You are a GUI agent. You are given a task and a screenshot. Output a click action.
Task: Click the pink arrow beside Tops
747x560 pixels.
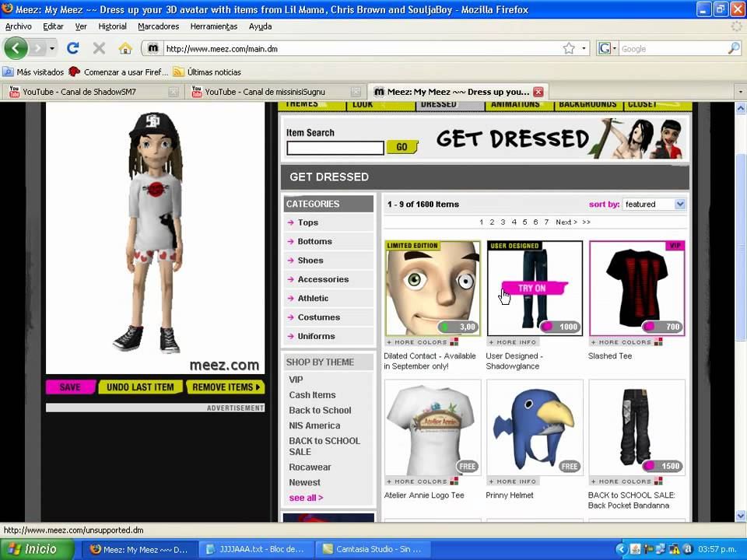290,222
